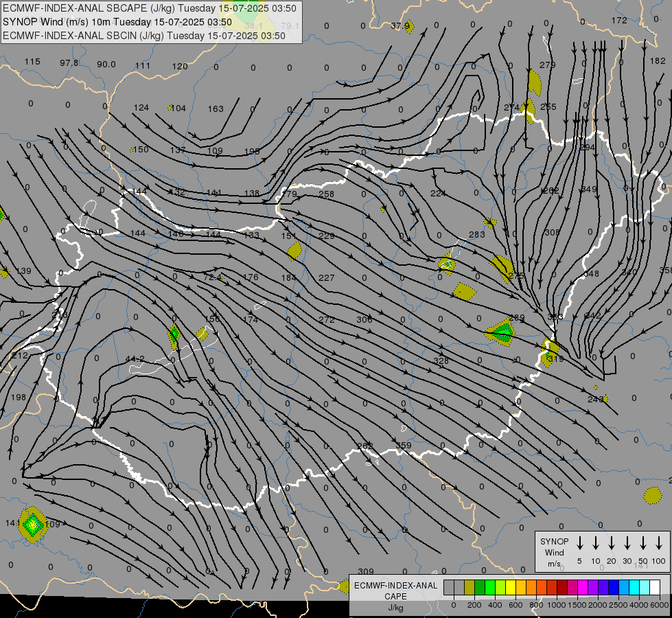Viewport: 672px width, 618px height.
Task: Click the map value 44.2
Action: click(135, 359)
